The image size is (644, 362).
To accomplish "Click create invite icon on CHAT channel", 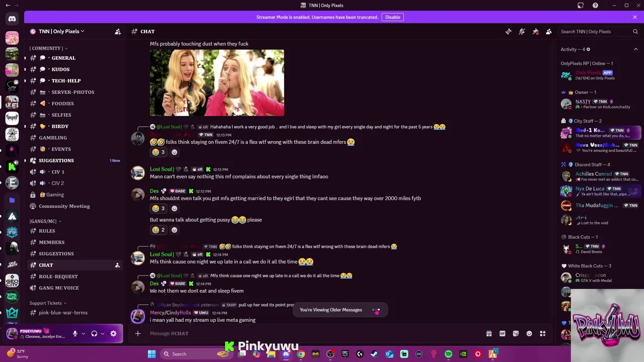I will click(x=117, y=265).
